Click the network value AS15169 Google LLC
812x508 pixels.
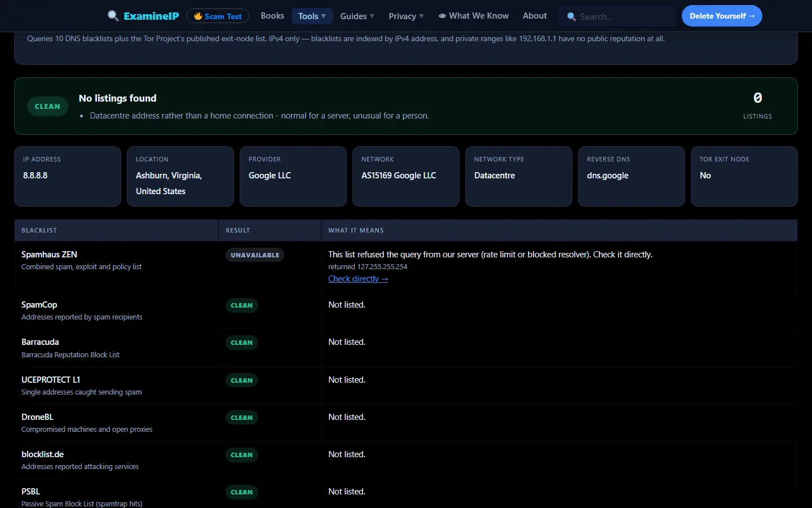pos(399,176)
